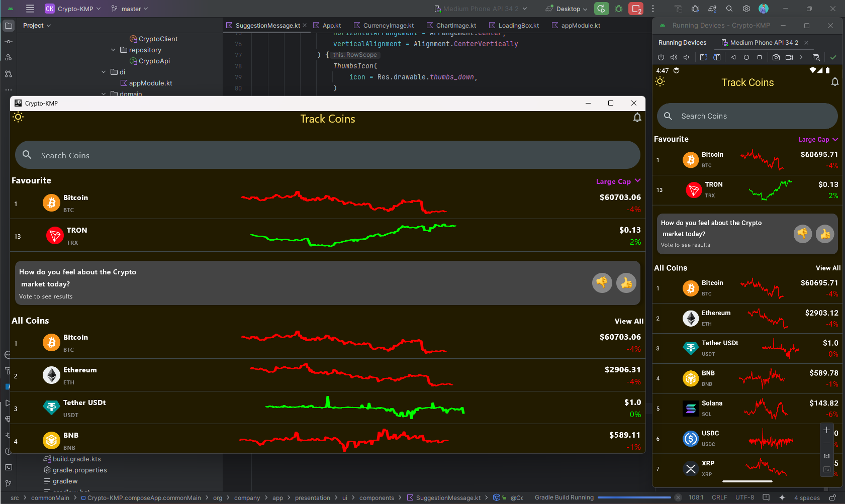The width and height of the screenshot is (845, 504).
Task: Open the IDE main hamburger menu
Action: [x=30, y=9]
